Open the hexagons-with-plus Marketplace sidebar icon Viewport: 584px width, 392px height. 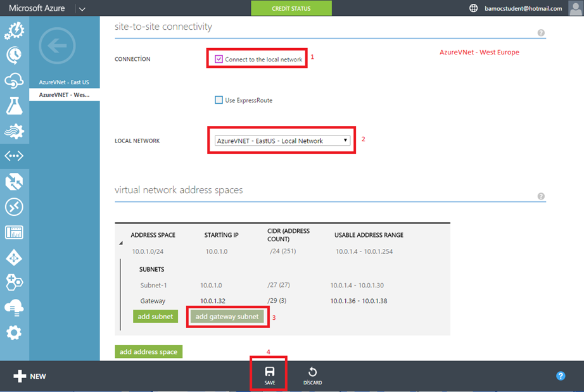coord(14,282)
